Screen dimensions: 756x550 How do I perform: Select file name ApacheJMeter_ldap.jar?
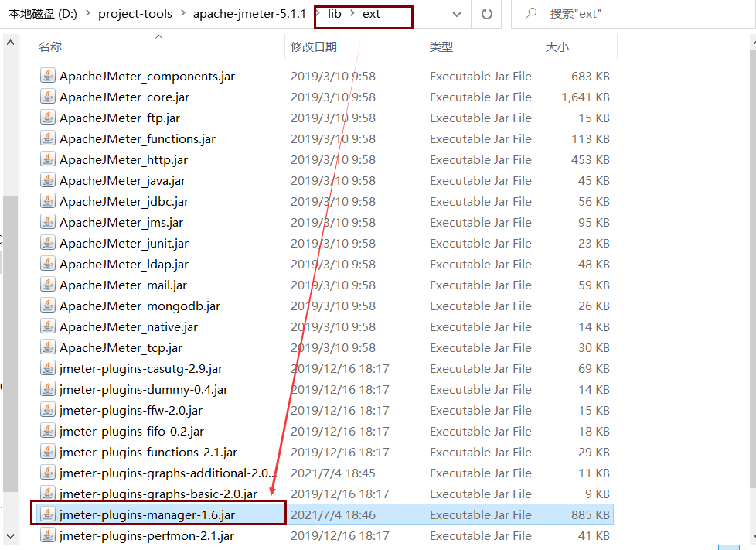pos(124,264)
